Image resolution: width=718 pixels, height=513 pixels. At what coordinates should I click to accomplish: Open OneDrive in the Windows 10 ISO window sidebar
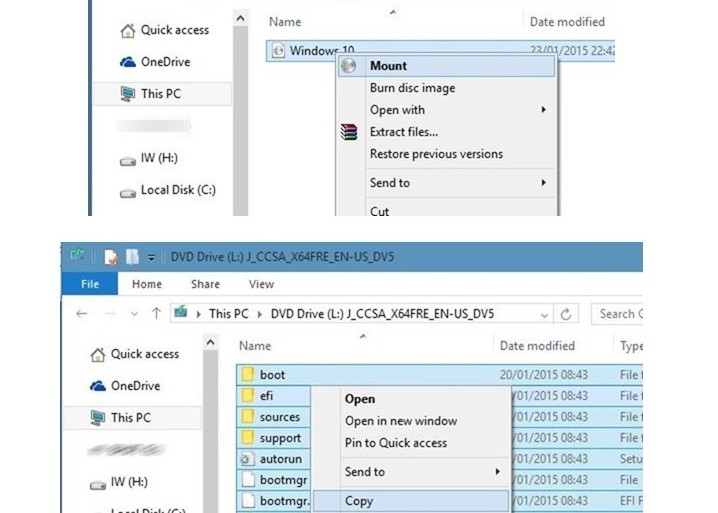[155, 62]
